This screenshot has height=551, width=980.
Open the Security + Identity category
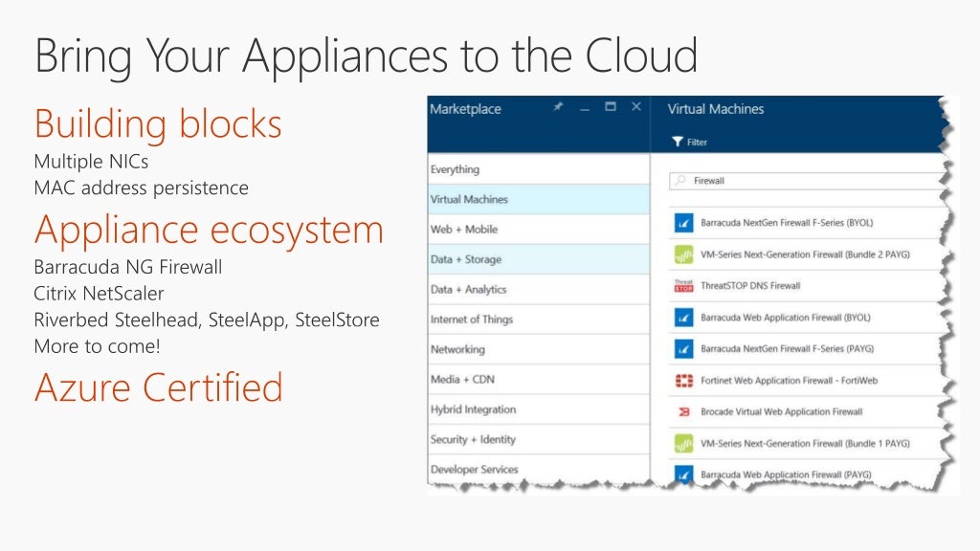pyautogui.click(x=539, y=439)
